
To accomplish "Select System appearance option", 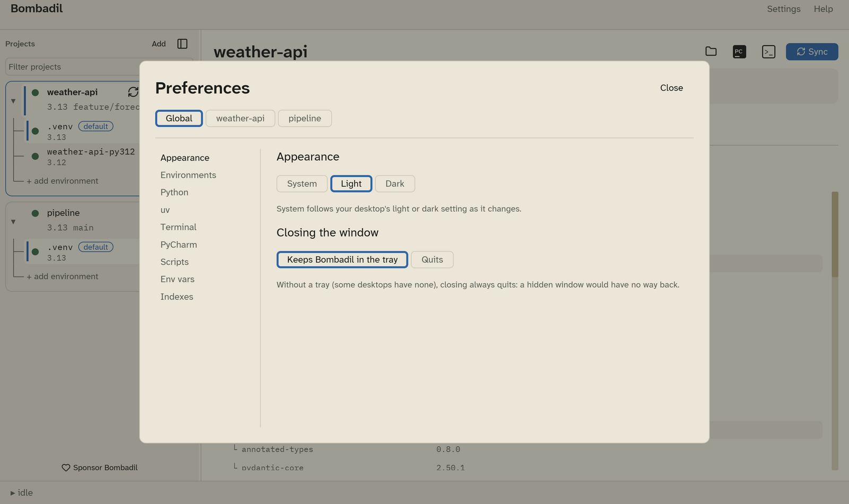I will 302,184.
